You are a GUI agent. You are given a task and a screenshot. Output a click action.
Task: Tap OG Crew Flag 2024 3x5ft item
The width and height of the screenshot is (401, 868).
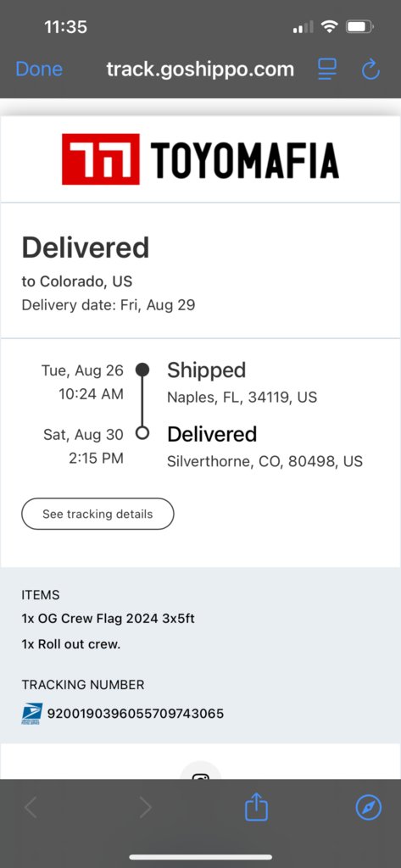(x=108, y=619)
